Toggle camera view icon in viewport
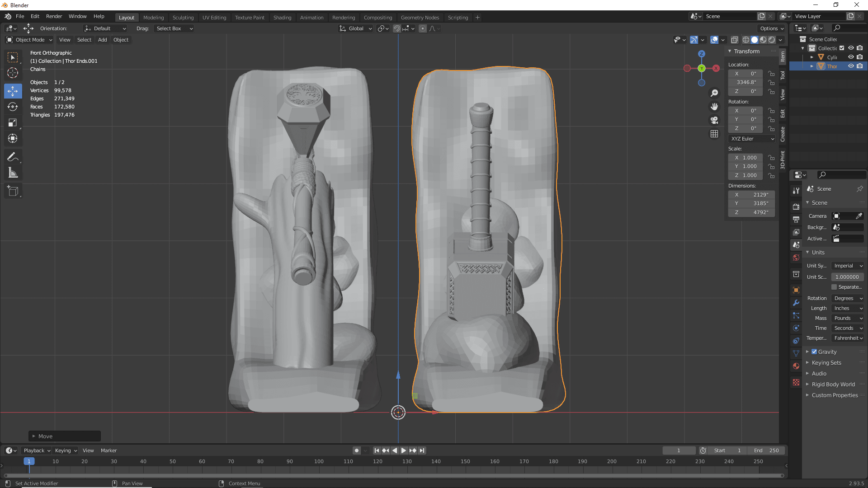The width and height of the screenshot is (868, 488). coord(714,120)
